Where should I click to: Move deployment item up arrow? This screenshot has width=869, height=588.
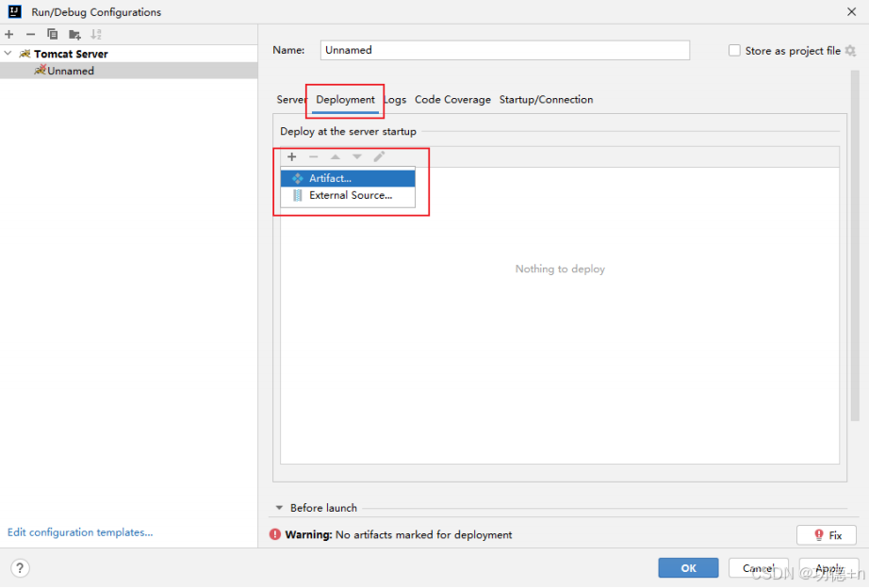click(336, 156)
